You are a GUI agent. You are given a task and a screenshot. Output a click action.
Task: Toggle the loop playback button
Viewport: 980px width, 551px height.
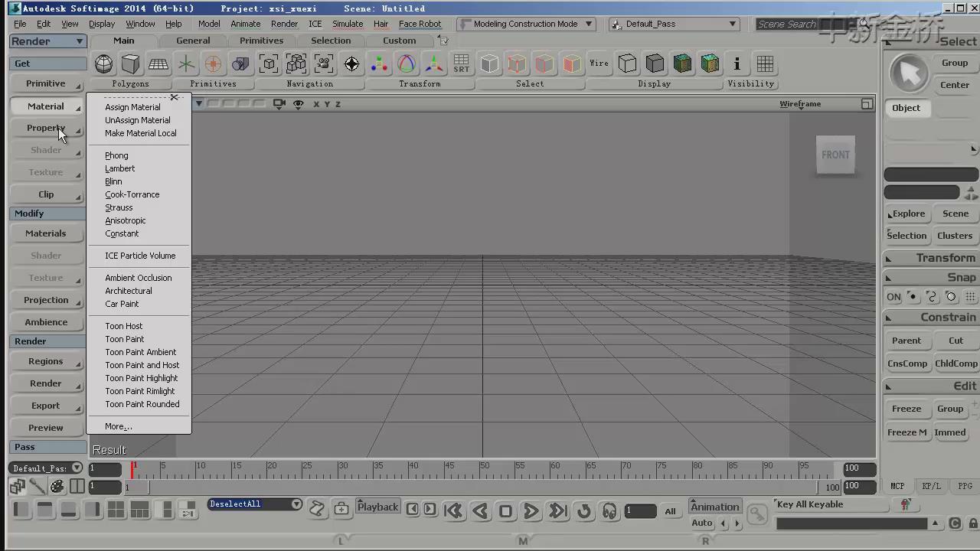click(584, 510)
